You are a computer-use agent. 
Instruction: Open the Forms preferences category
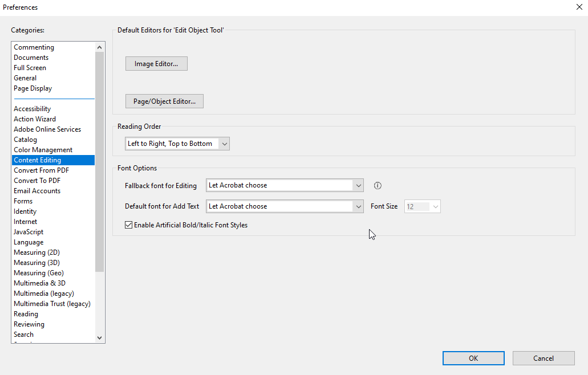(23, 201)
